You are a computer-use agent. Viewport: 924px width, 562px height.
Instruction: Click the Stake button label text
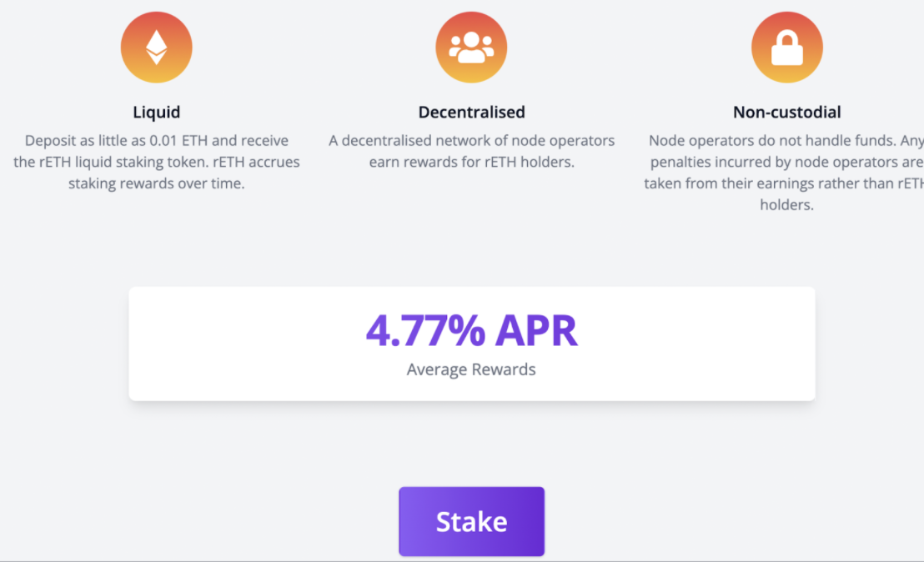point(471,521)
